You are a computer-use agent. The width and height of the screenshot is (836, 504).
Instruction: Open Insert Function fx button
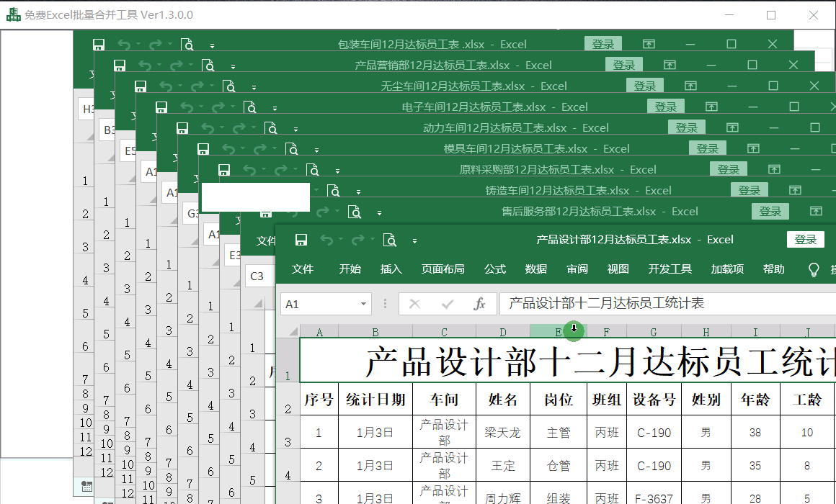click(x=479, y=305)
